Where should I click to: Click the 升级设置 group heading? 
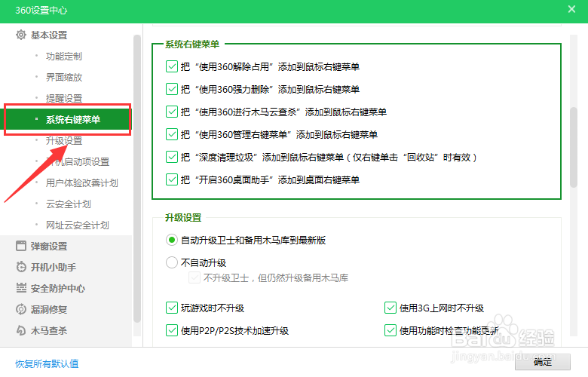(183, 218)
